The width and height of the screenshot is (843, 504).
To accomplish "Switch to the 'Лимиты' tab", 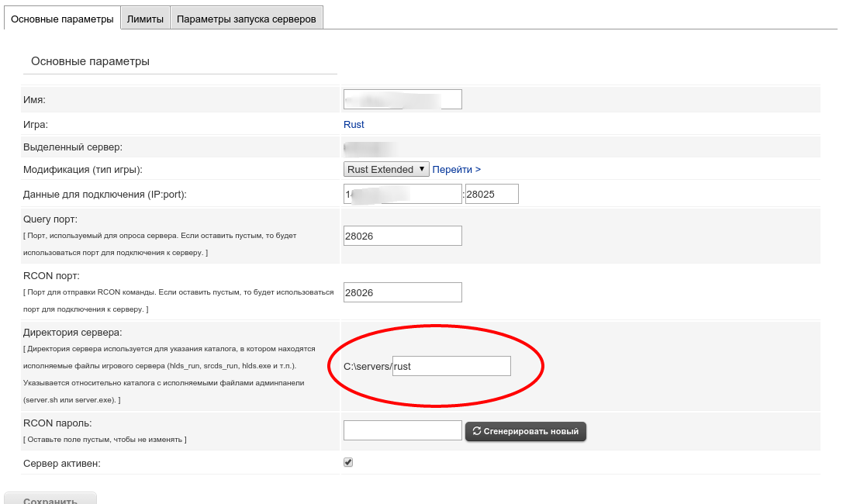I will (145, 19).
